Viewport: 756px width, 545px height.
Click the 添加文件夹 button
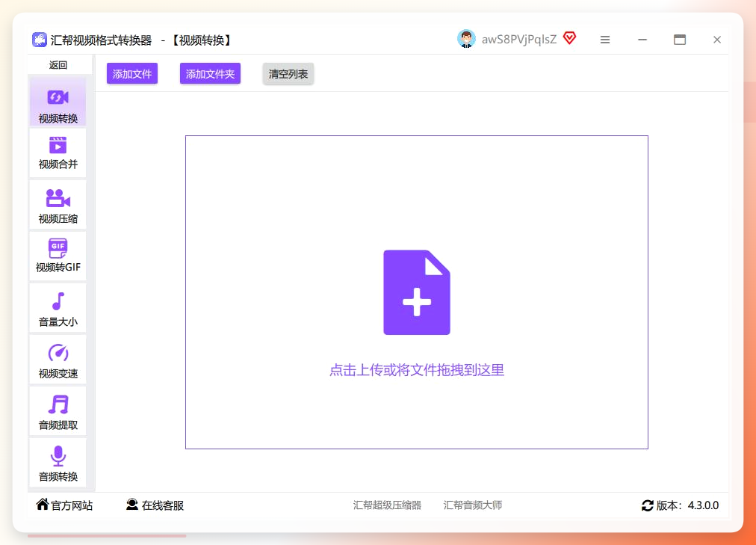coord(210,74)
